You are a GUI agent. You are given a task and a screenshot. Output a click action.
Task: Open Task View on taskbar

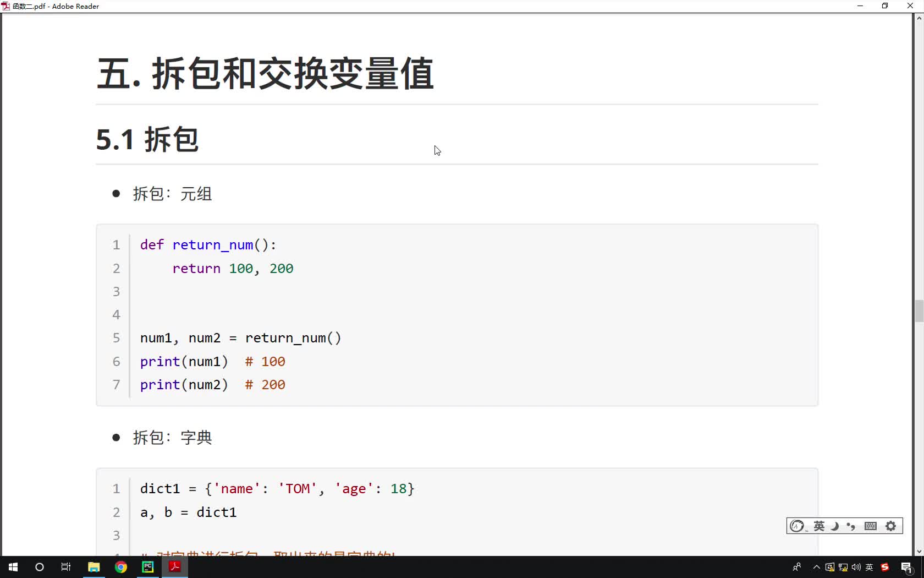(66, 567)
